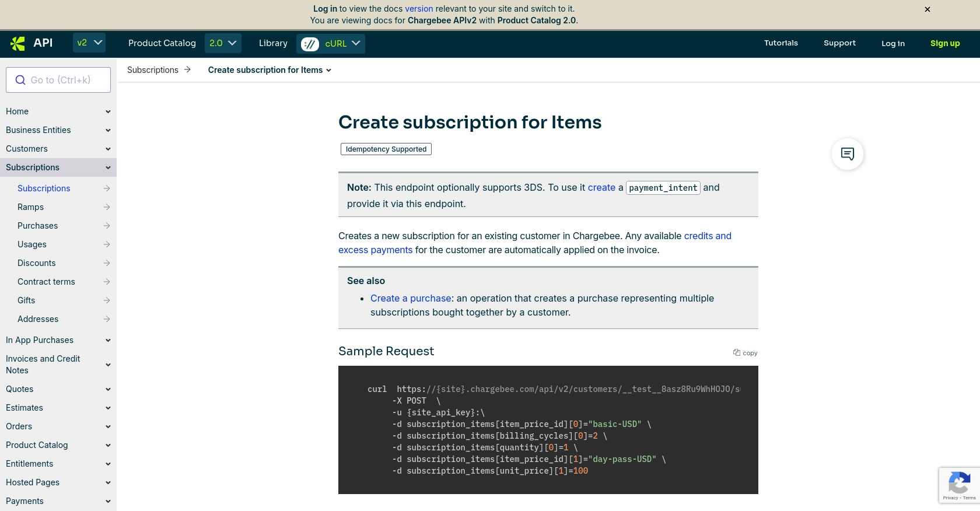Click arrow icon next to Ramps
The width and height of the screenshot is (980, 511).
pos(107,207)
